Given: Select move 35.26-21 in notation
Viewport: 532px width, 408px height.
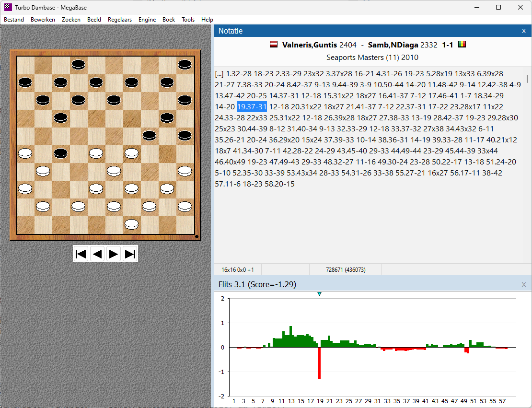Looking at the screenshot, I should coord(230,140).
